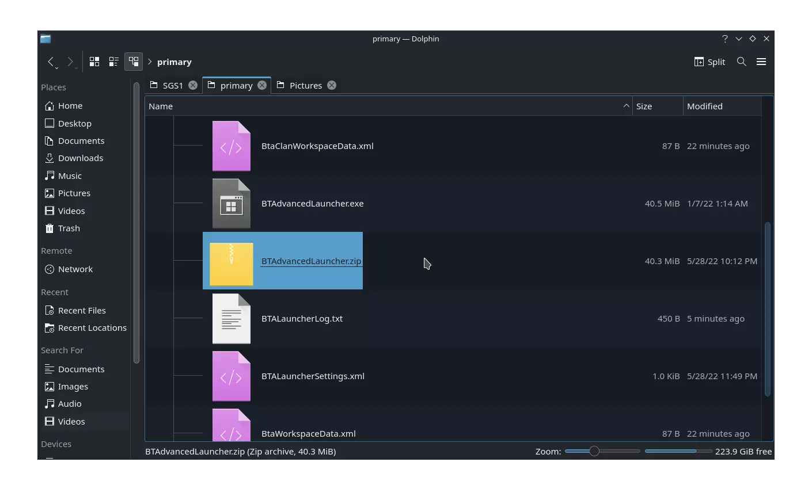Click the '40.3 MiB' size cell
The image size is (812, 504).
click(x=662, y=261)
